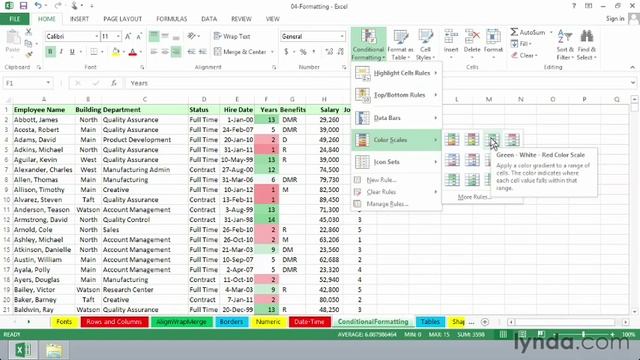The width and height of the screenshot is (640, 360).
Task: Click the Increase Decimal icon
Action: (329, 52)
